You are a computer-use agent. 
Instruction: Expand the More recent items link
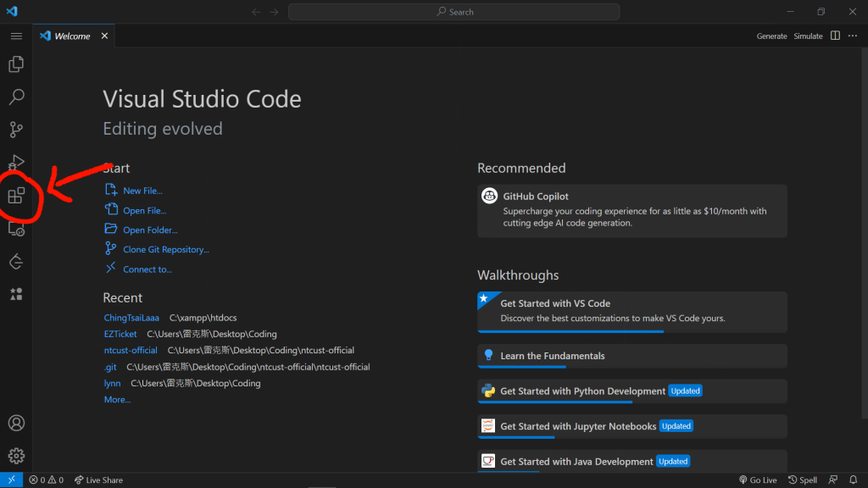tap(117, 400)
